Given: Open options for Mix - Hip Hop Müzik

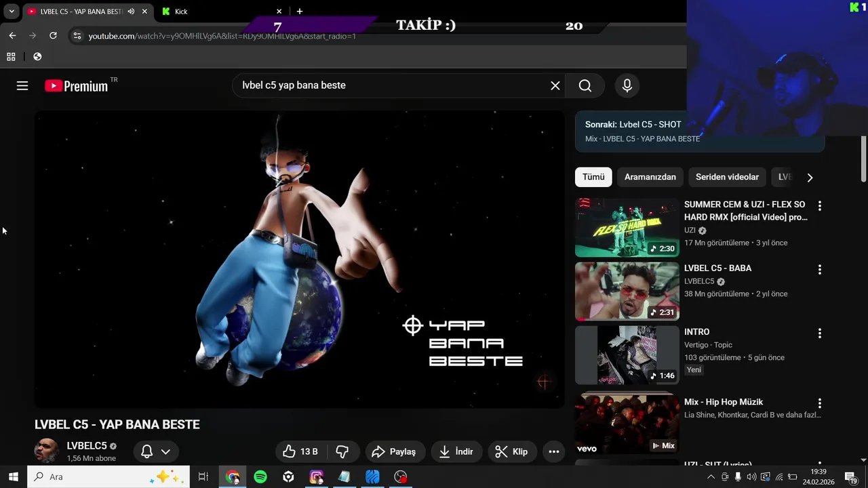Looking at the screenshot, I should coord(819,403).
